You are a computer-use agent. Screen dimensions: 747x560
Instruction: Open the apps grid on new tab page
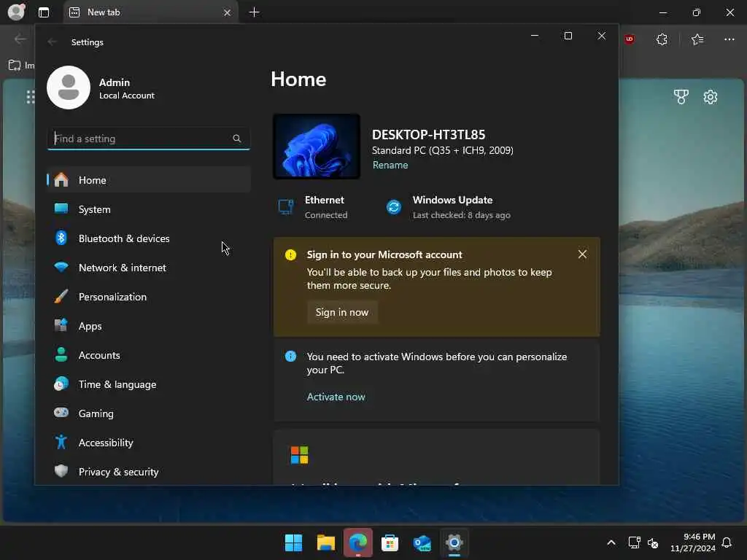point(31,97)
